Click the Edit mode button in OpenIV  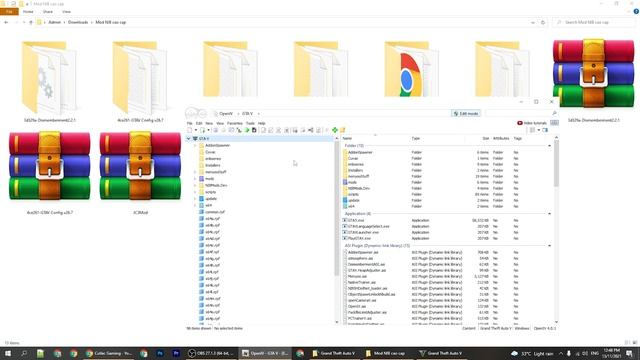[466, 113]
